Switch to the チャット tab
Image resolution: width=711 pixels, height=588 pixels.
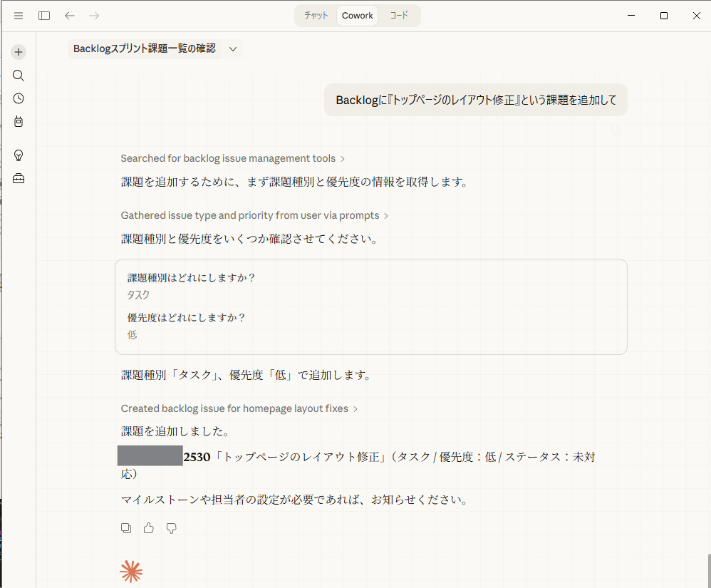pyautogui.click(x=316, y=15)
